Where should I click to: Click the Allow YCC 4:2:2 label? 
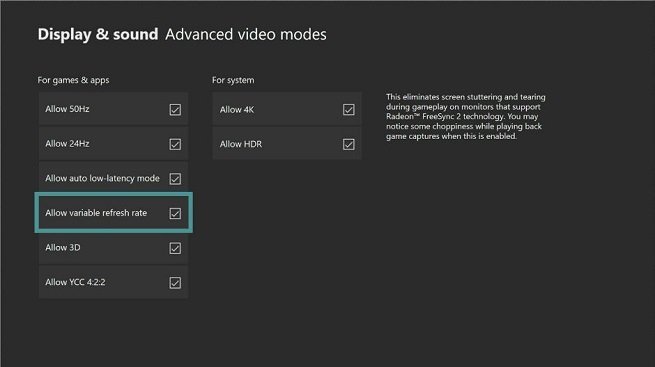[x=75, y=282]
